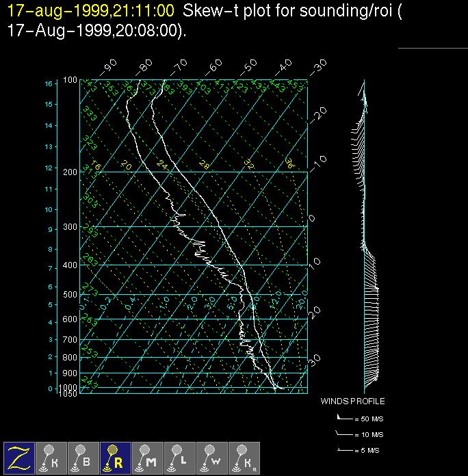Click the -30 temperature label at top right
Screen dimensions: 468x476
[317, 68]
